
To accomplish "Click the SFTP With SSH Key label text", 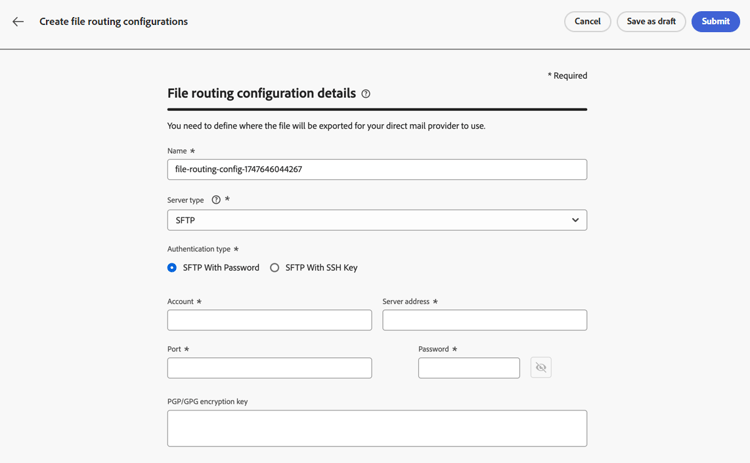I will tap(321, 268).
